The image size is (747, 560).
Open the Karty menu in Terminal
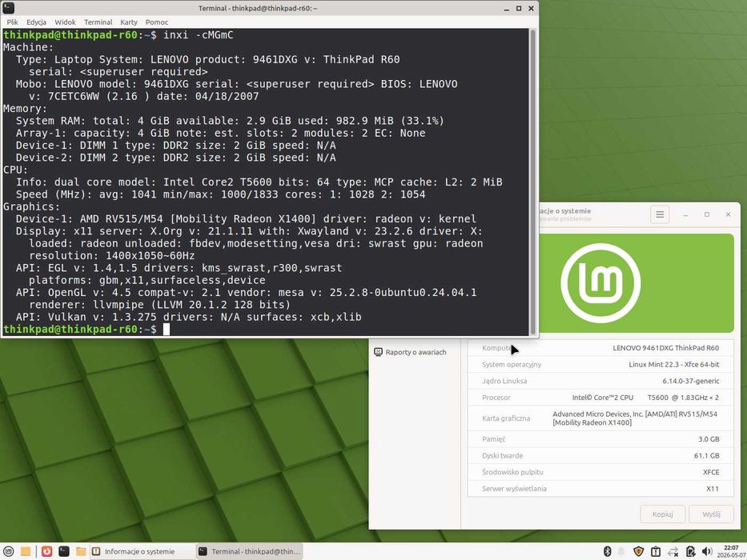[129, 22]
